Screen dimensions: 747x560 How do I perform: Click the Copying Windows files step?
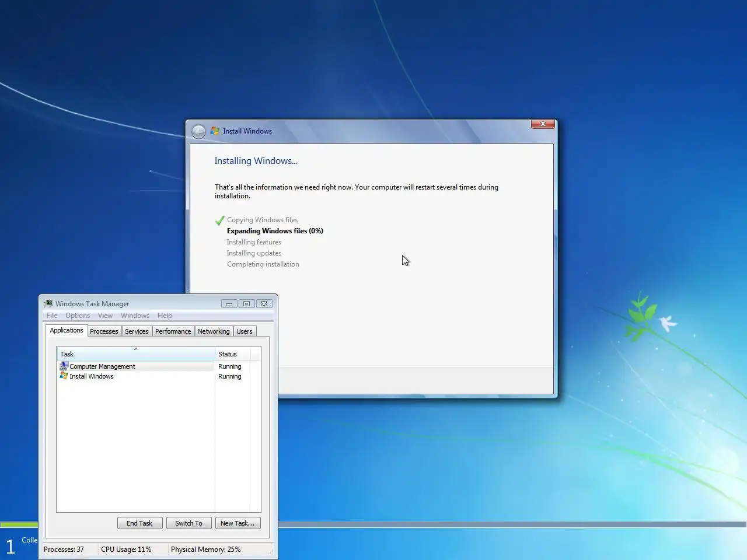[x=262, y=220]
